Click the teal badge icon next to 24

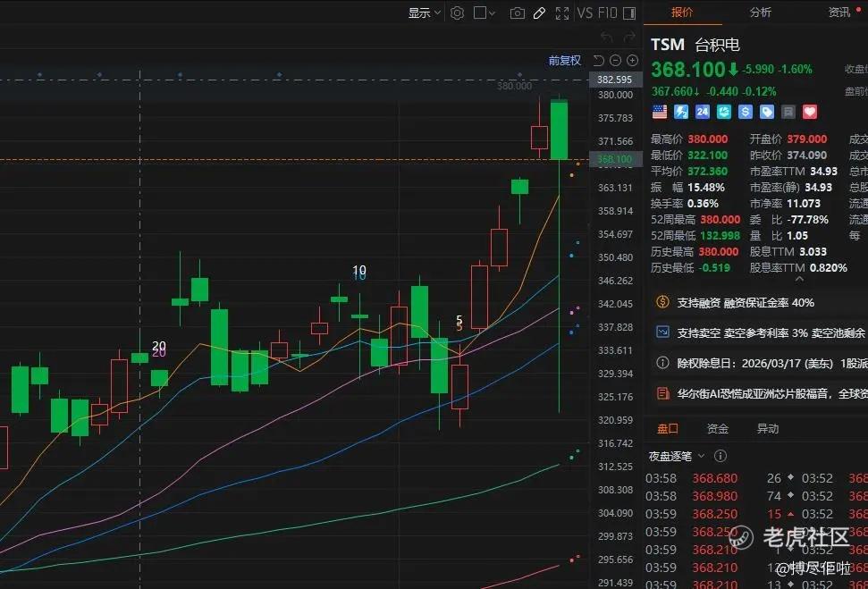724,113
